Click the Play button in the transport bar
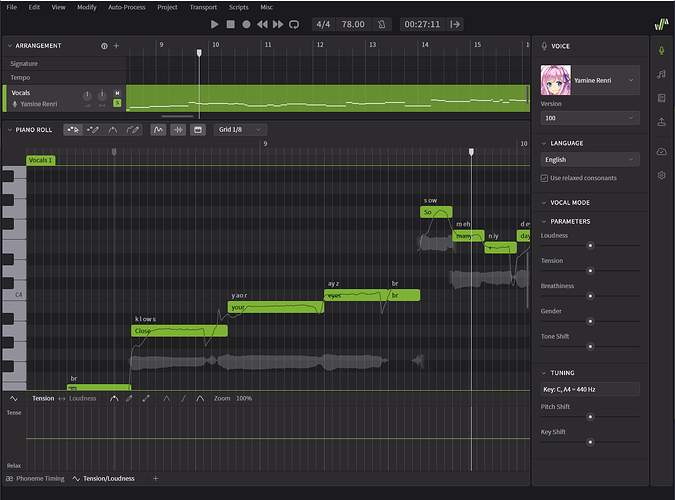The height and width of the screenshot is (500, 675). click(x=214, y=24)
